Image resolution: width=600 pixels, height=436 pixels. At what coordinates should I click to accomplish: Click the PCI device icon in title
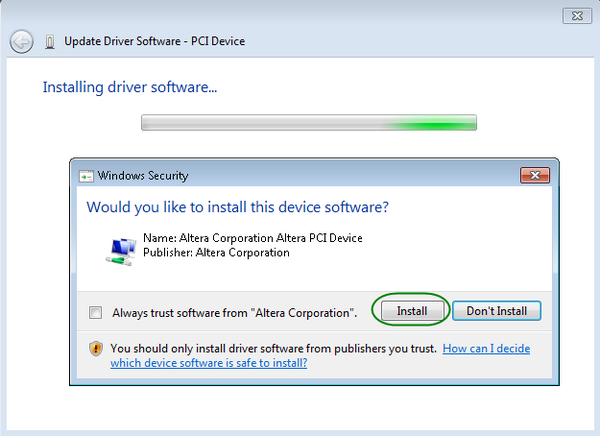tap(50, 41)
